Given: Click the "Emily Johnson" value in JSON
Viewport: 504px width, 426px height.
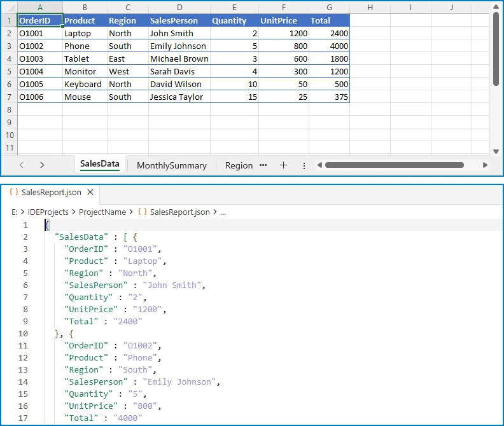Looking at the screenshot, I should tap(179, 382).
